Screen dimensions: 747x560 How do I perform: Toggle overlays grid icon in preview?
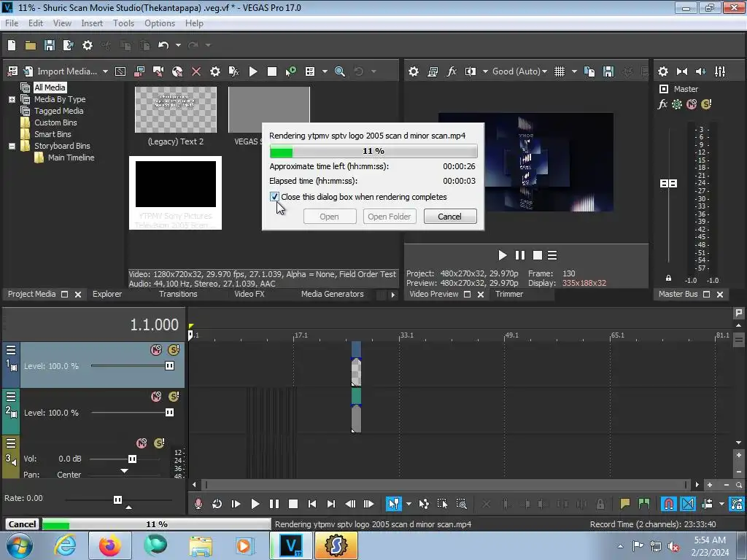point(560,71)
